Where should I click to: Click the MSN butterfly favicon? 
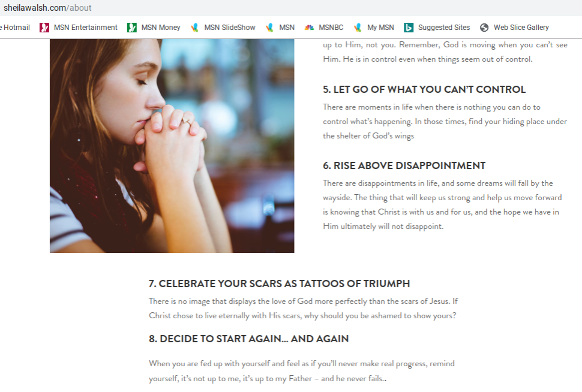pyautogui.click(x=269, y=28)
